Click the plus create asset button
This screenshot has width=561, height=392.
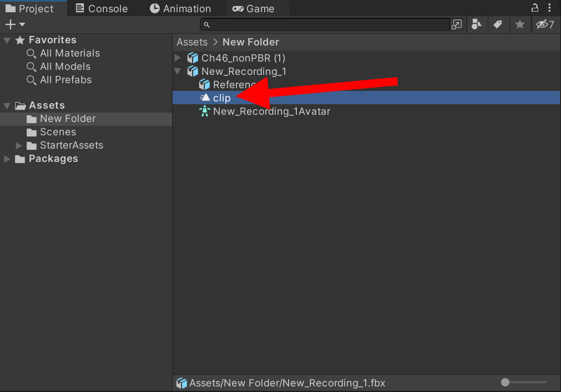click(x=11, y=24)
